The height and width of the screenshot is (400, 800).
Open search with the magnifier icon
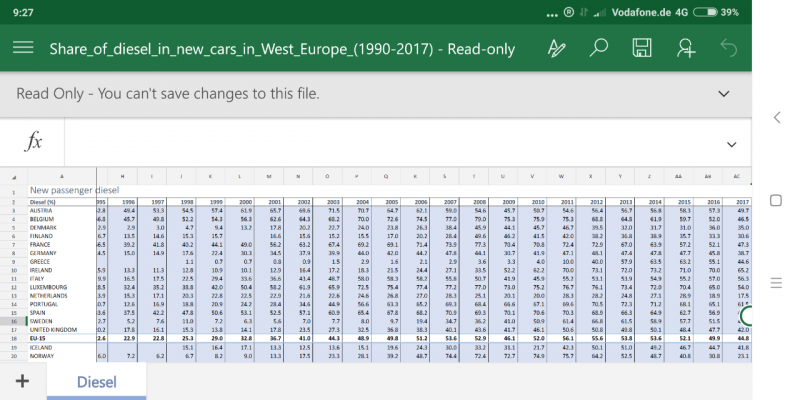pyautogui.click(x=599, y=48)
